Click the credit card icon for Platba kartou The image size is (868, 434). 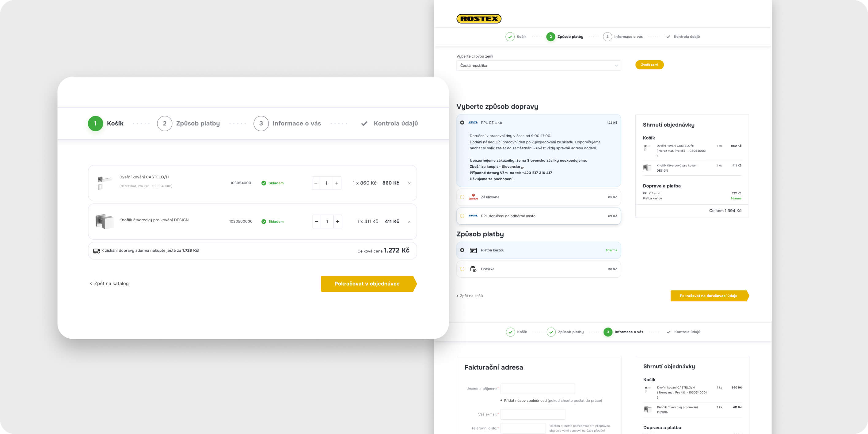tap(473, 250)
